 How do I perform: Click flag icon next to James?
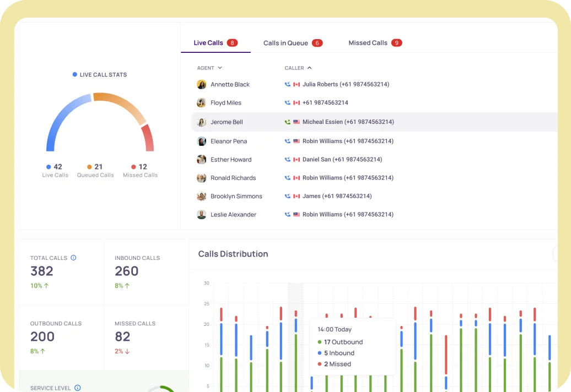click(297, 196)
